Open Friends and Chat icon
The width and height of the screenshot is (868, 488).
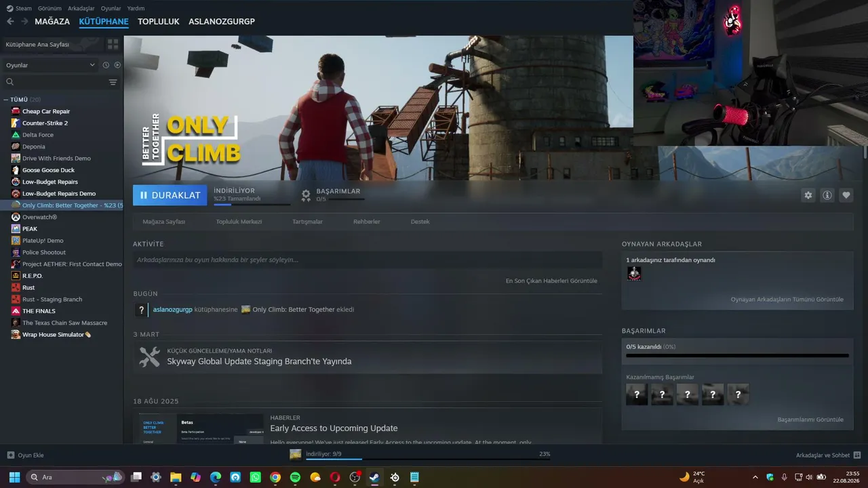[x=857, y=455]
